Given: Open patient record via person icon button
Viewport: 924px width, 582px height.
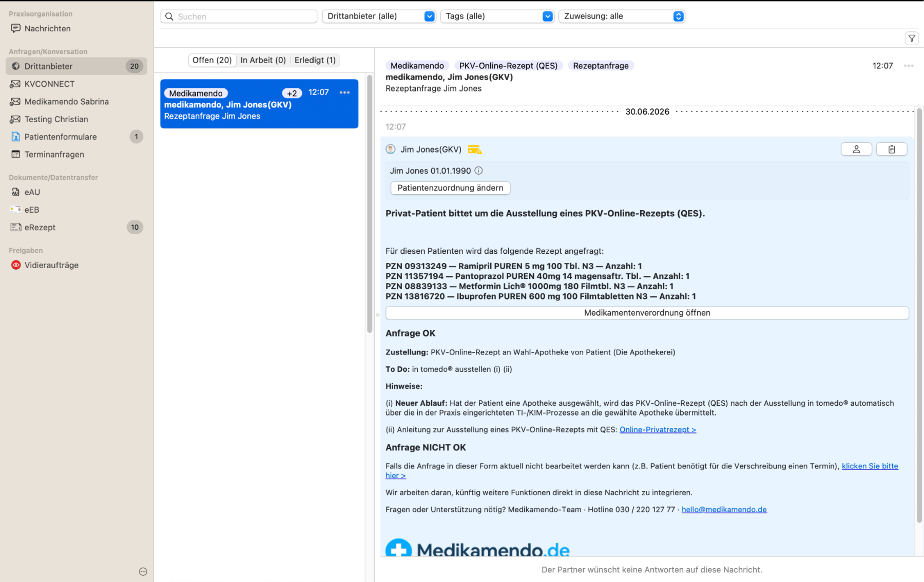Looking at the screenshot, I should coord(856,149).
